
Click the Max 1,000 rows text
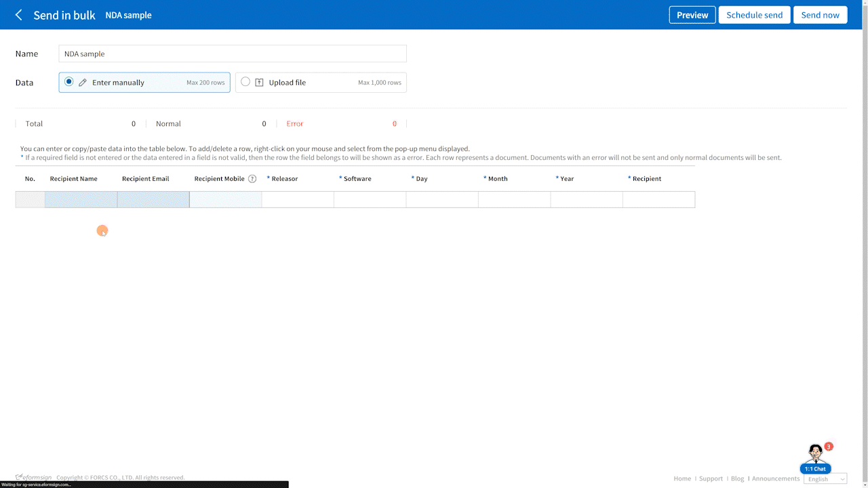click(x=380, y=83)
